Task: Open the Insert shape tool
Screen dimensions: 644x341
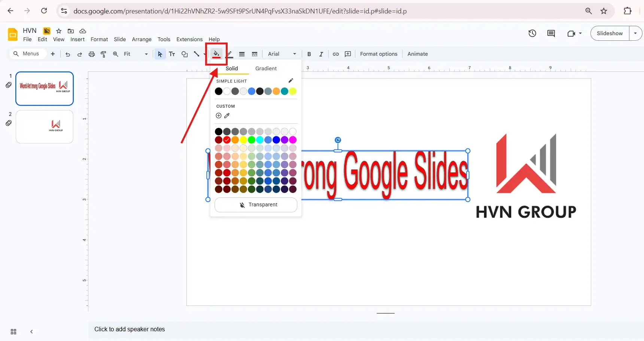Action: coord(184,54)
